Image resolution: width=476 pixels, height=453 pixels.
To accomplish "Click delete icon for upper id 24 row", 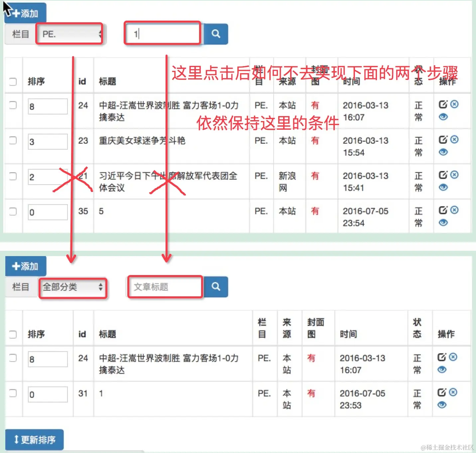I will (x=454, y=104).
